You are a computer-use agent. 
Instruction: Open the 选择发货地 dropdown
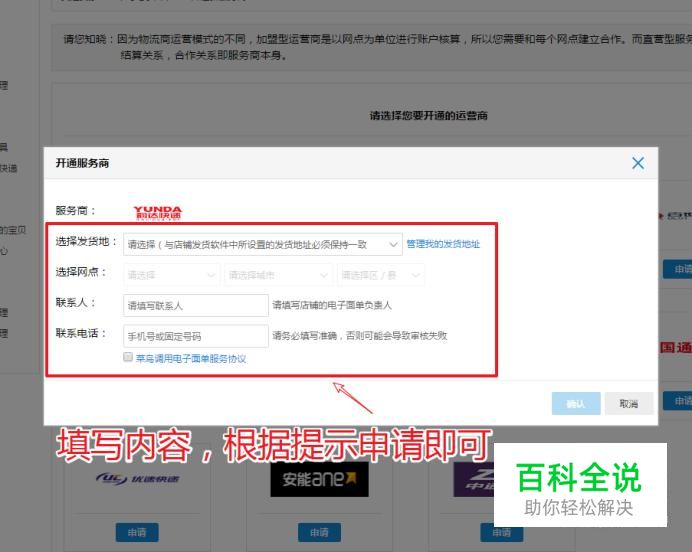263,244
